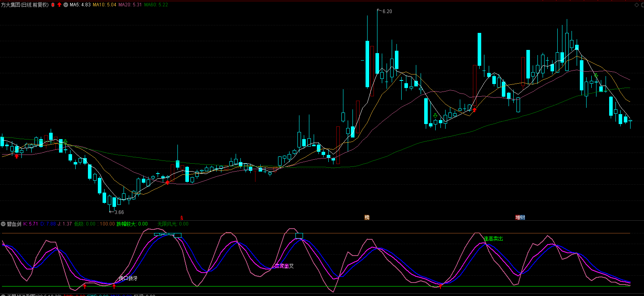644x296 pixels.
Task: Click the 6.20 high price marker
Action: [x=387, y=11]
